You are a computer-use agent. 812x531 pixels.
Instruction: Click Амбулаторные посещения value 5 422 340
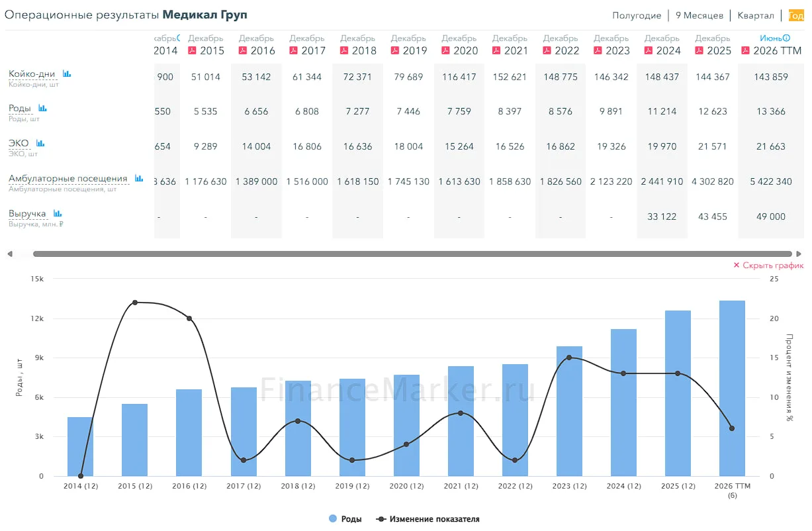coord(771,181)
